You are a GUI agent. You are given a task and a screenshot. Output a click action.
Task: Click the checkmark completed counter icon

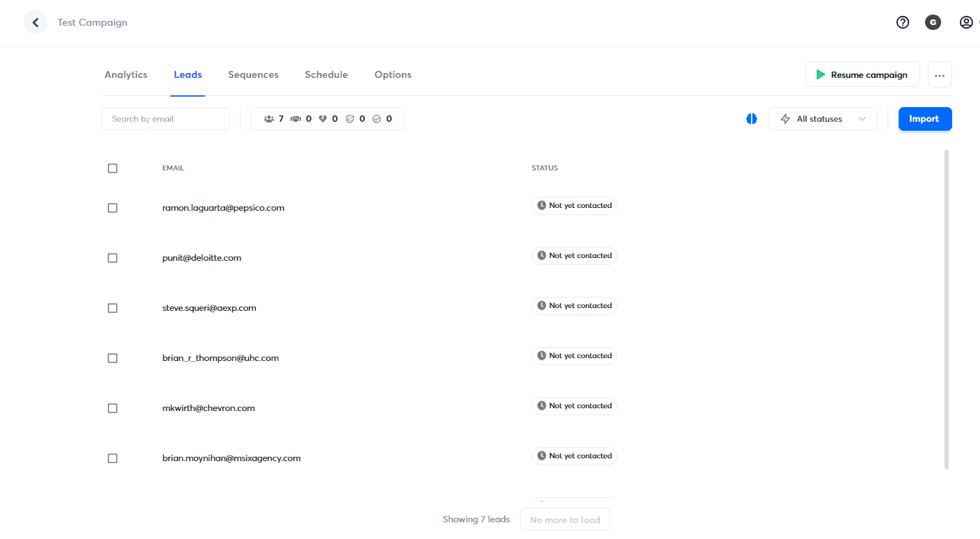pos(377,119)
